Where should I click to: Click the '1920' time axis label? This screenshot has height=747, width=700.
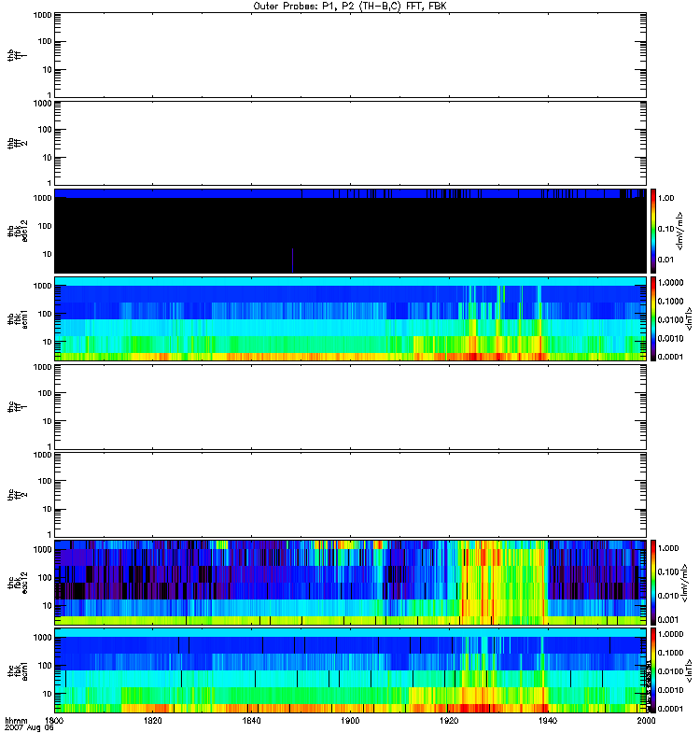point(449,720)
